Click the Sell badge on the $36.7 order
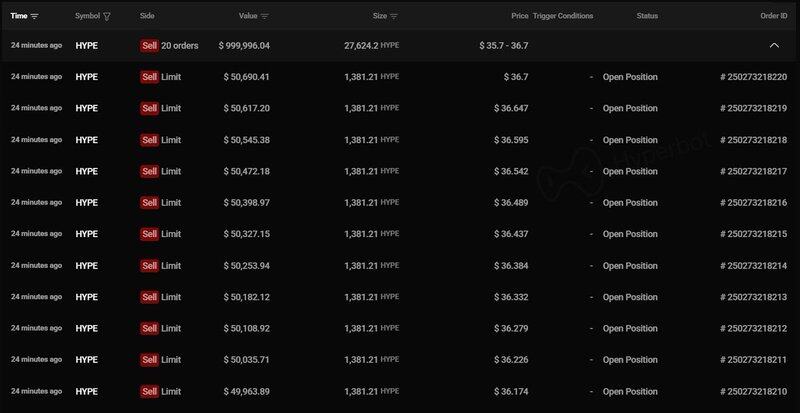 [149, 77]
